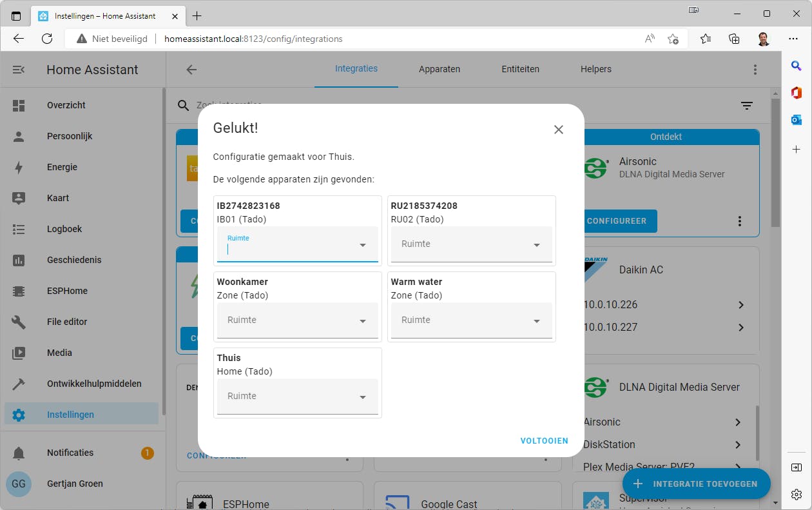Image resolution: width=812 pixels, height=510 pixels.
Task: Click the Home Assistant page scrollbar
Action: 775,164
